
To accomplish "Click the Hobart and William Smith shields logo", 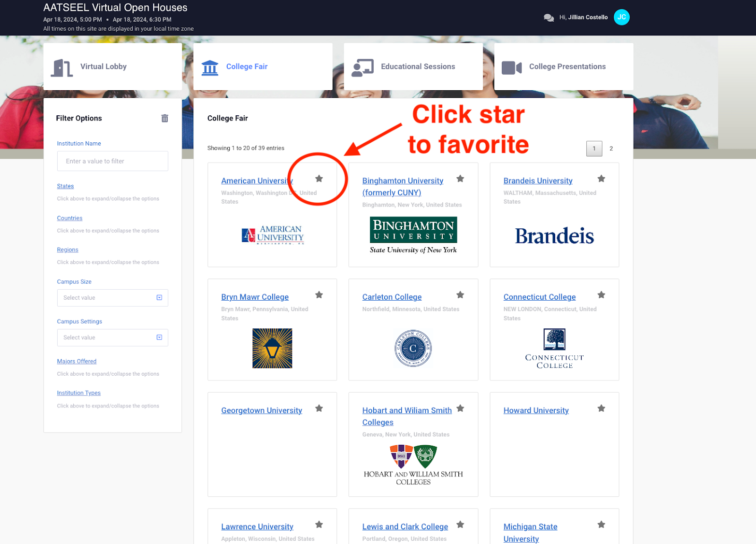I will [413, 465].
